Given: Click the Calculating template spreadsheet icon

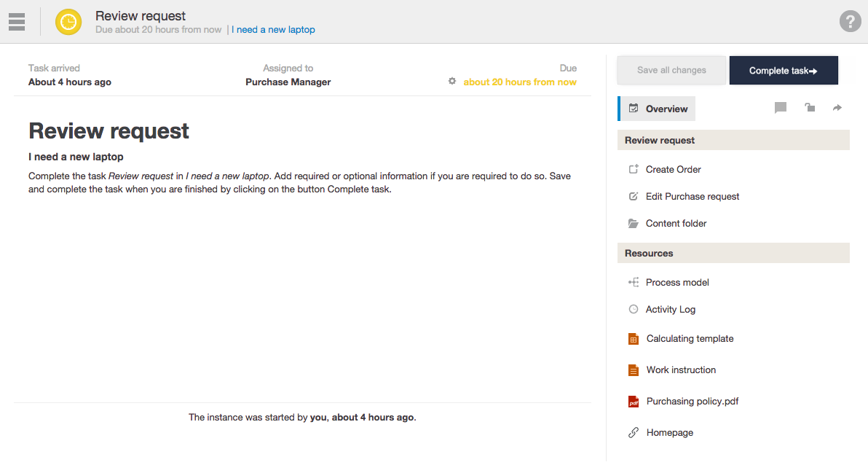Looking at the screenshot, I should tap(634, 339).
